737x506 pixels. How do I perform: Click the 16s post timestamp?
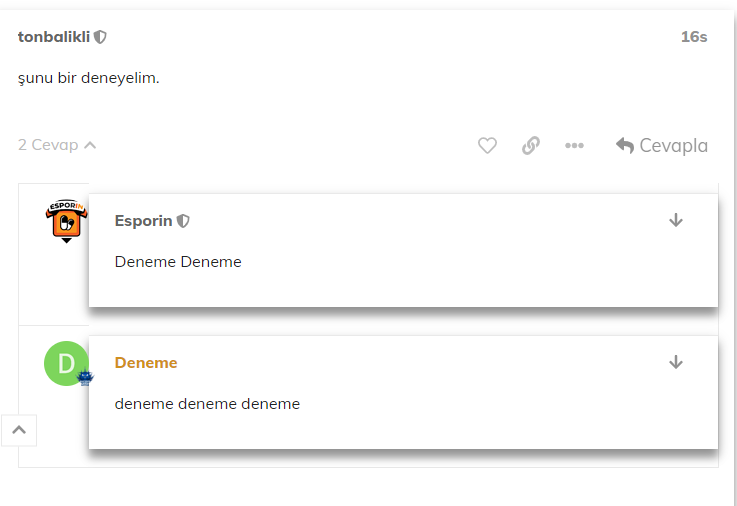[694, 37]
